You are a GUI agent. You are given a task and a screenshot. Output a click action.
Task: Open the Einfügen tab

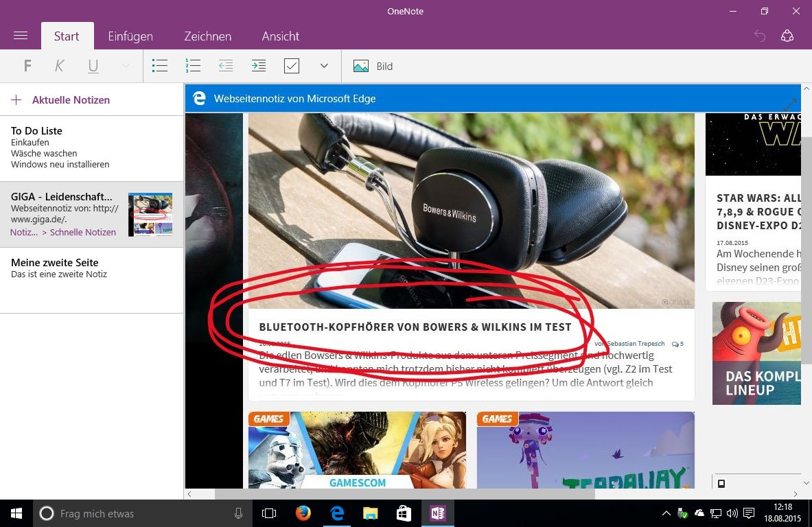[130, 36]
